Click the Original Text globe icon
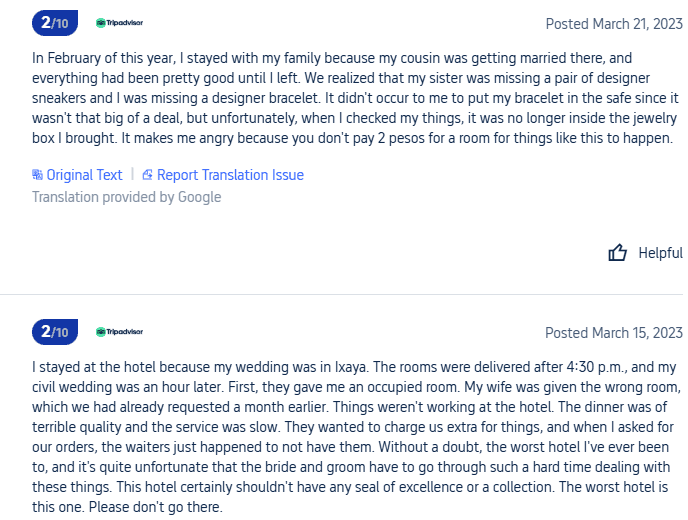This screenshot has width=688, height=520. (x=38, y=175)
